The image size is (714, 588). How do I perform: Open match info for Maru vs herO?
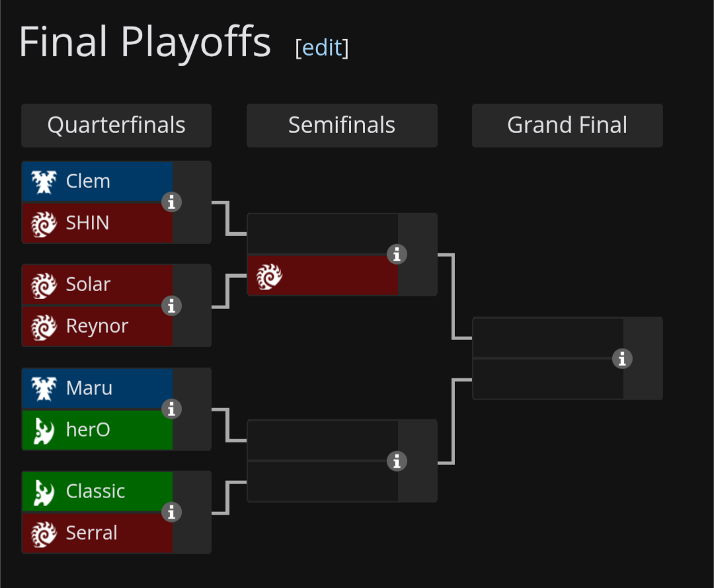click(x=172, y=409)
